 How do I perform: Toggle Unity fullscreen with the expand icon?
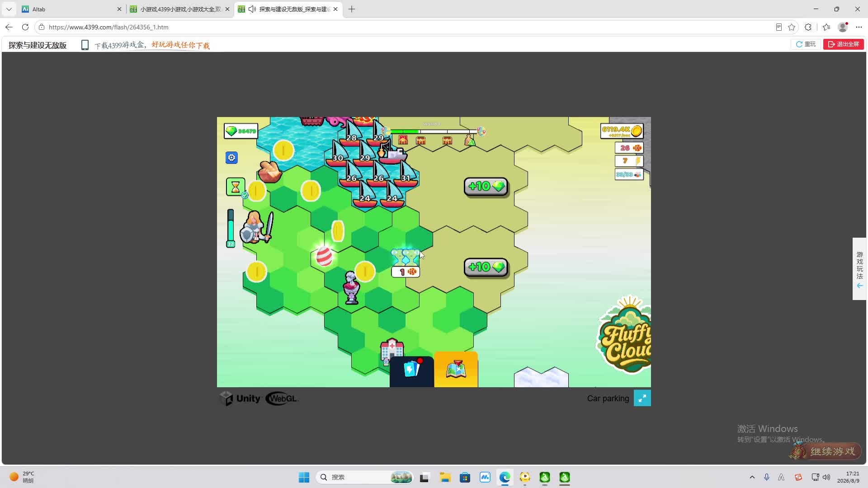(642, 398)
